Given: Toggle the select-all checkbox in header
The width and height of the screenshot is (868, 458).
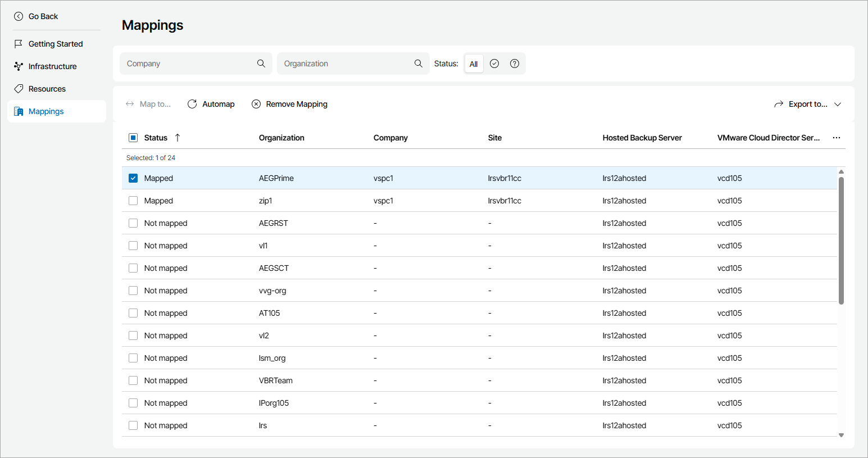Looking at the screenshot, I should coord(133,138).
